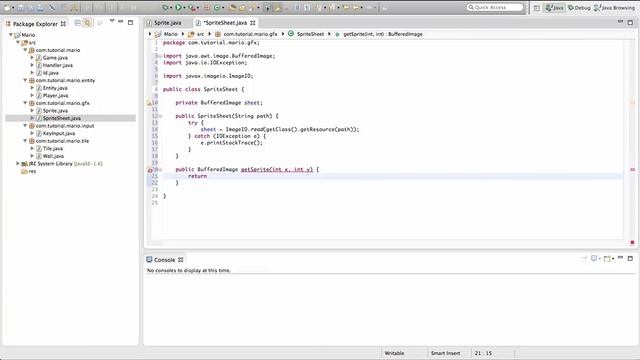Select Player.java in Package Explorer

[56, 96]
